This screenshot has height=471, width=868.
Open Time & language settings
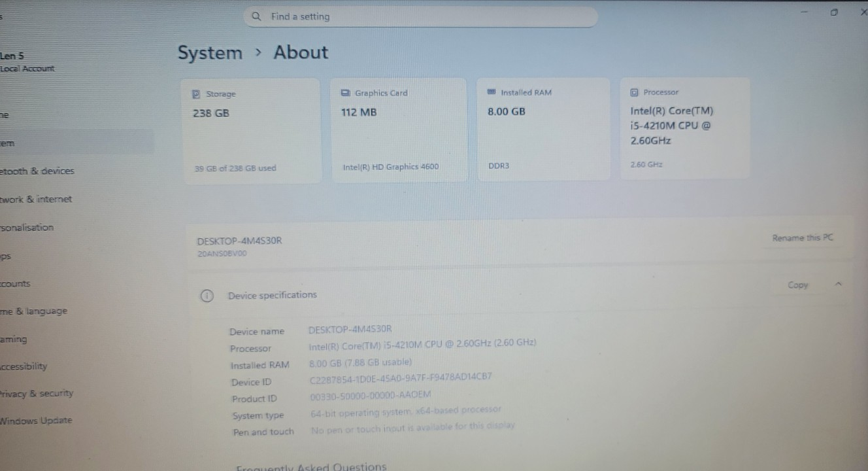coord(33,311)
